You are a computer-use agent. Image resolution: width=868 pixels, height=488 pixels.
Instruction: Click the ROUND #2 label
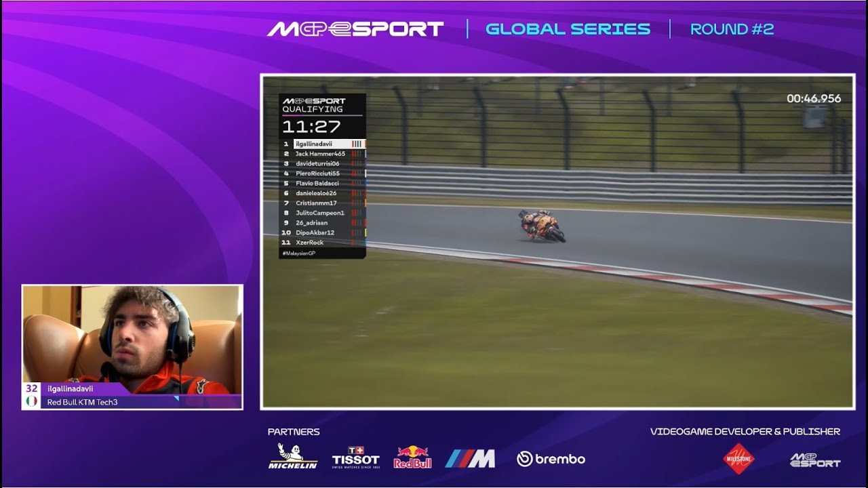[732, 29]
